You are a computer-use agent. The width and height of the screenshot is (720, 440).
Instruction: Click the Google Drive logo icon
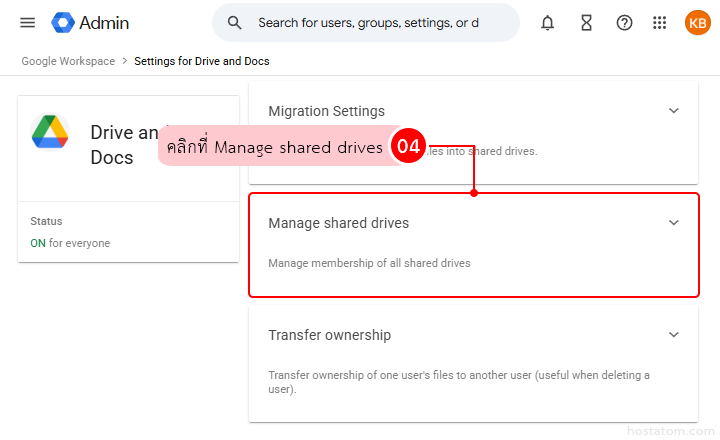pyautogui.click(x=50, y=132)
